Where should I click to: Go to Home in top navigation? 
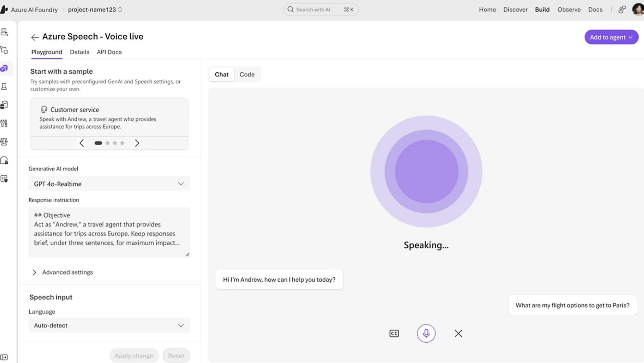point(487,10)
